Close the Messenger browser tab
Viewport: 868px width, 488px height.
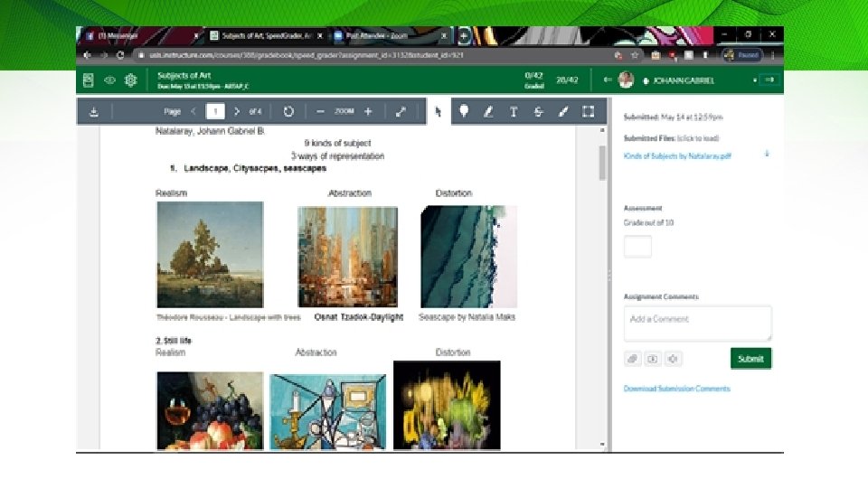tap(196, 35)
